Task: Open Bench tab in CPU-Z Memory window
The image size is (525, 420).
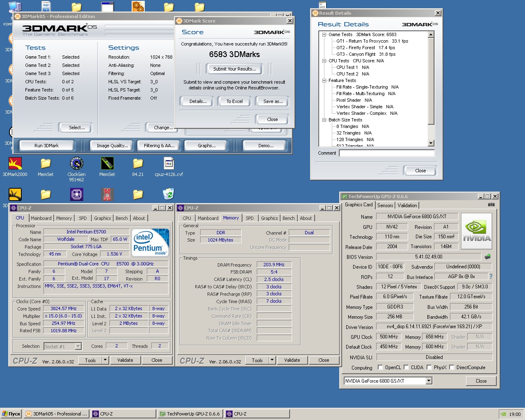Action: tap(288, 218)
